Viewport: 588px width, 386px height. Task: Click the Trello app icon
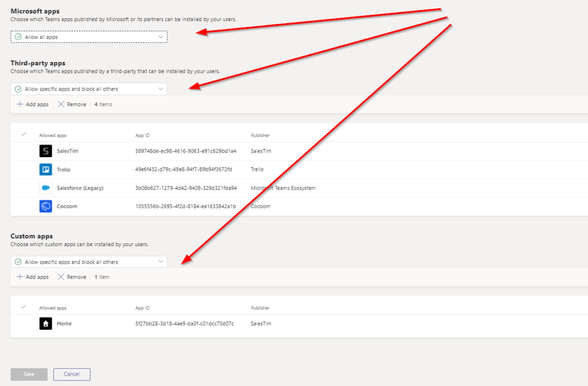coord(46,169)
